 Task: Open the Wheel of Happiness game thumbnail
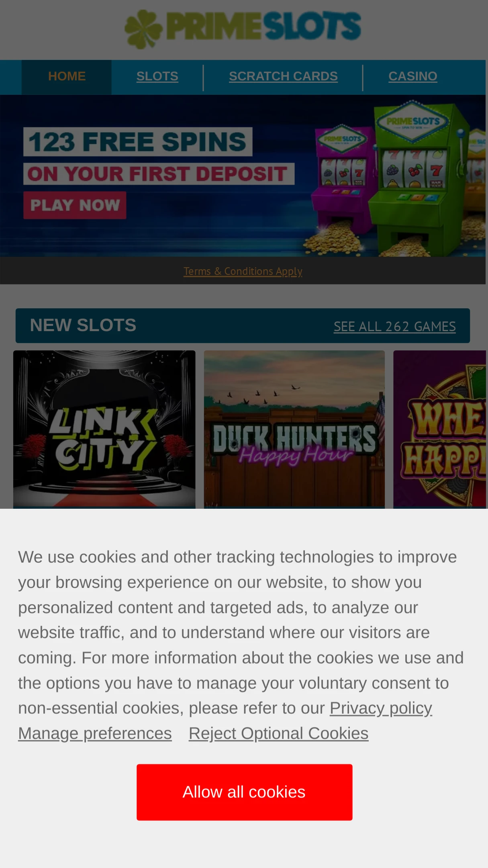pos(440,429)
